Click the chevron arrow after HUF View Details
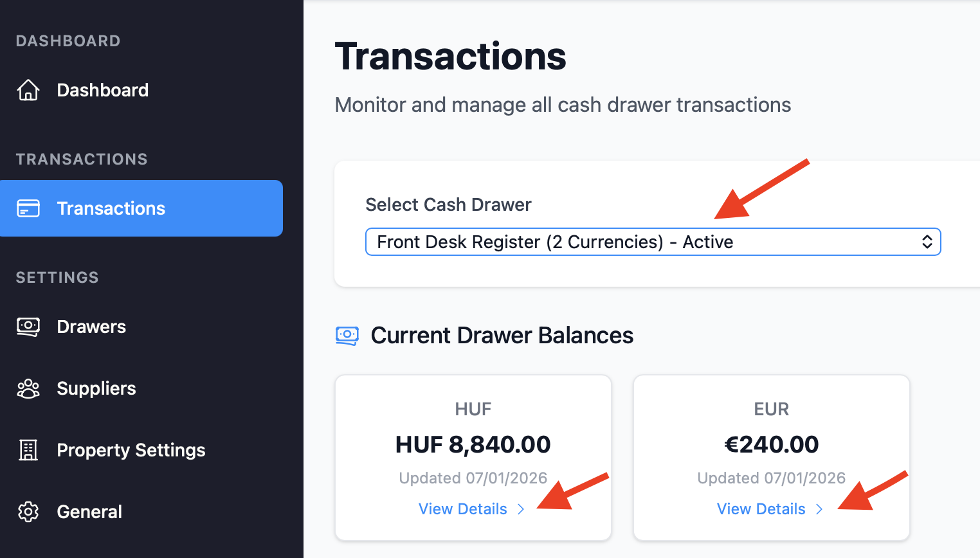The width and height of the screenshot is (980, 558). [521, 509]
